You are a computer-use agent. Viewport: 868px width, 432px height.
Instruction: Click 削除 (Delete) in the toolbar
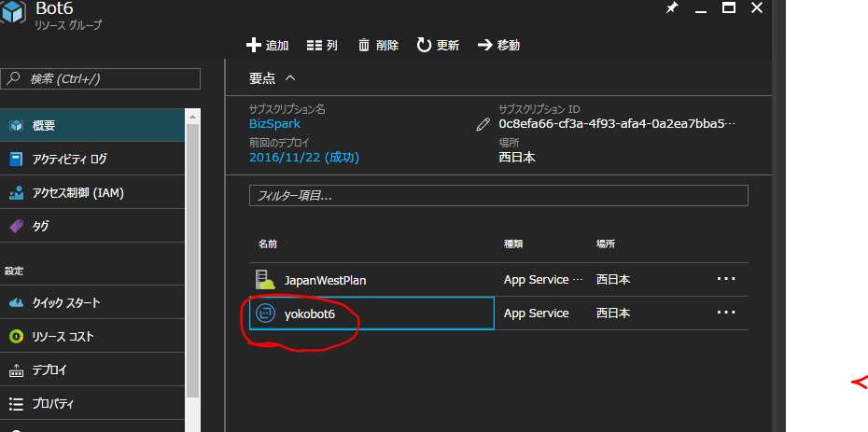tap(379, 46)
